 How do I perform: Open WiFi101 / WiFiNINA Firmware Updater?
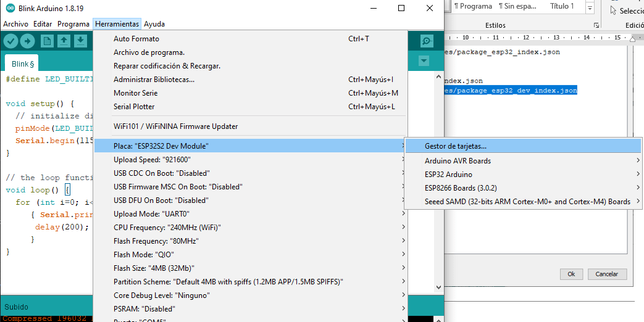coord(251,126)
